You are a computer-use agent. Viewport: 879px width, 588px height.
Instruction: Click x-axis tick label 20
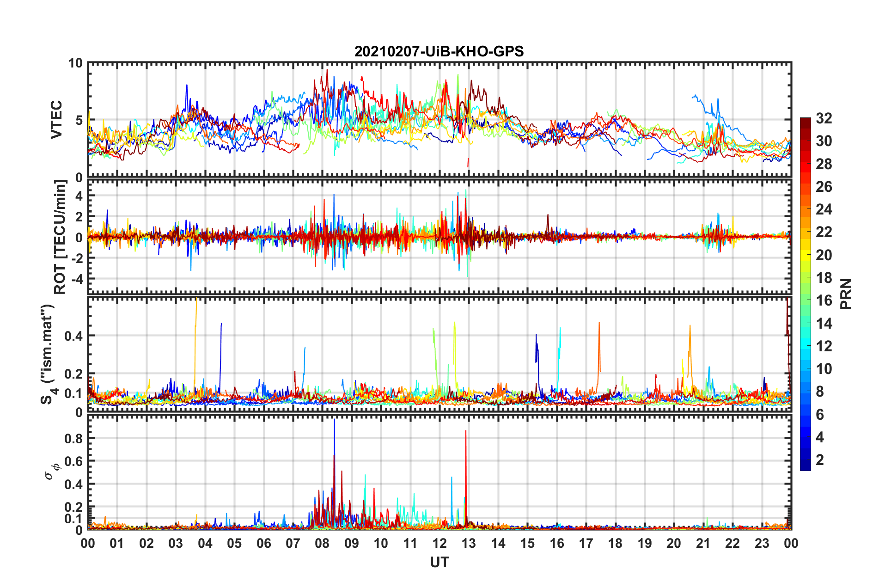(674, 543)
